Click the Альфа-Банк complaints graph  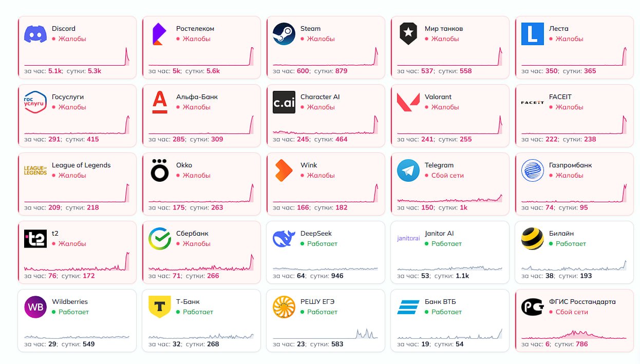(201, 126)
